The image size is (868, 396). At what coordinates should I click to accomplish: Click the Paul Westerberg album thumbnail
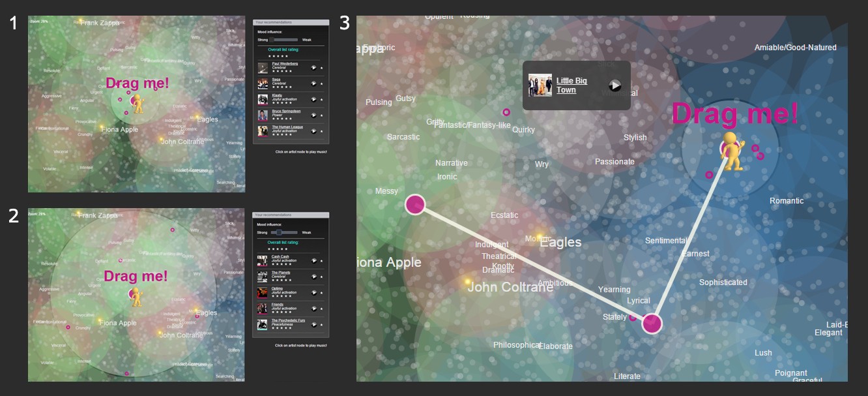point(263,68)
